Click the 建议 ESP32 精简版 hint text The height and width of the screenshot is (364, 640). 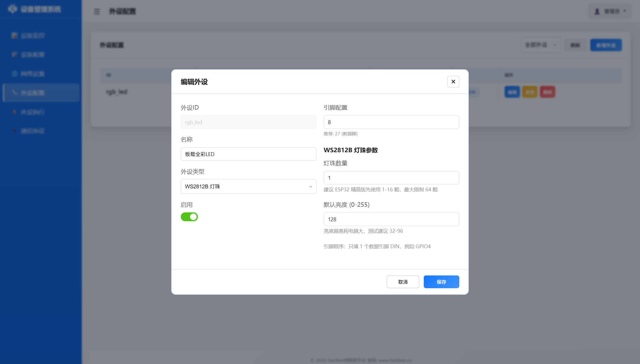(x=380, y=190)
